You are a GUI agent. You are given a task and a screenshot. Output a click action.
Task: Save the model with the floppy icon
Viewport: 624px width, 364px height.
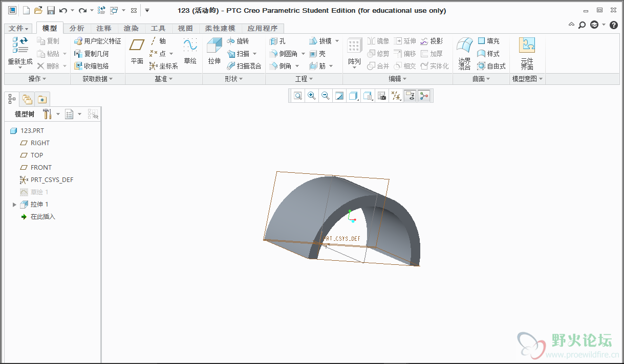click(x=51, y=10)
